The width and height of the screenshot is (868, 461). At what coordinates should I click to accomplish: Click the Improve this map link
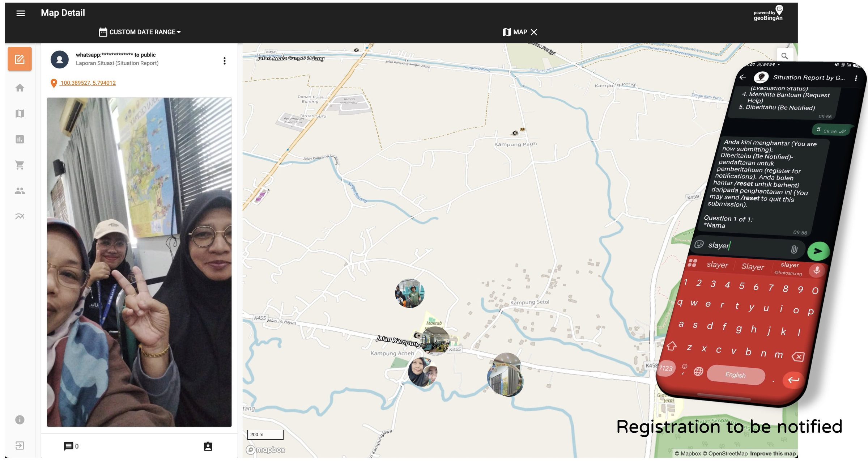point(773,453)
